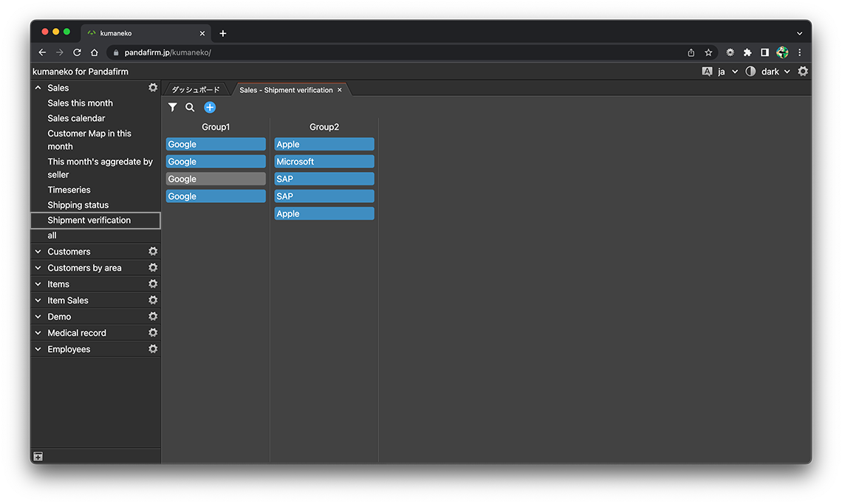Expand the Customers by area section
The image size is (842, 504).
pos(38,267)
